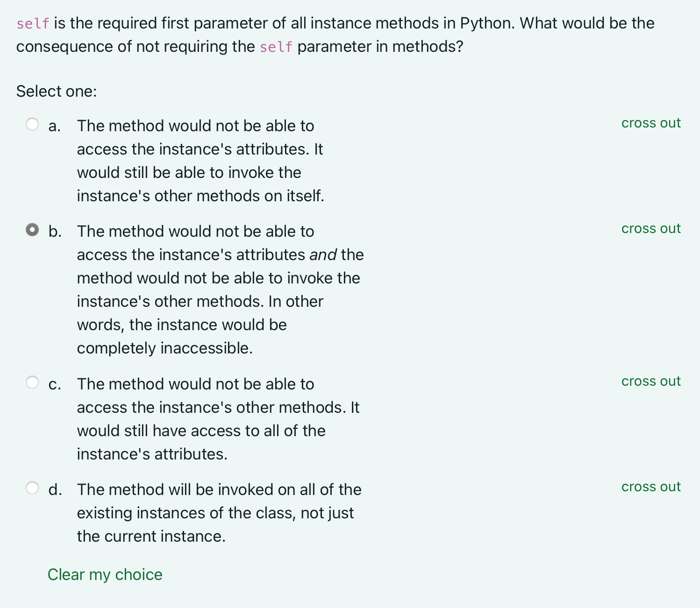Screen dimensions: 700x608
Task: Click the second self code snippet in question
Action: [276, 47]
